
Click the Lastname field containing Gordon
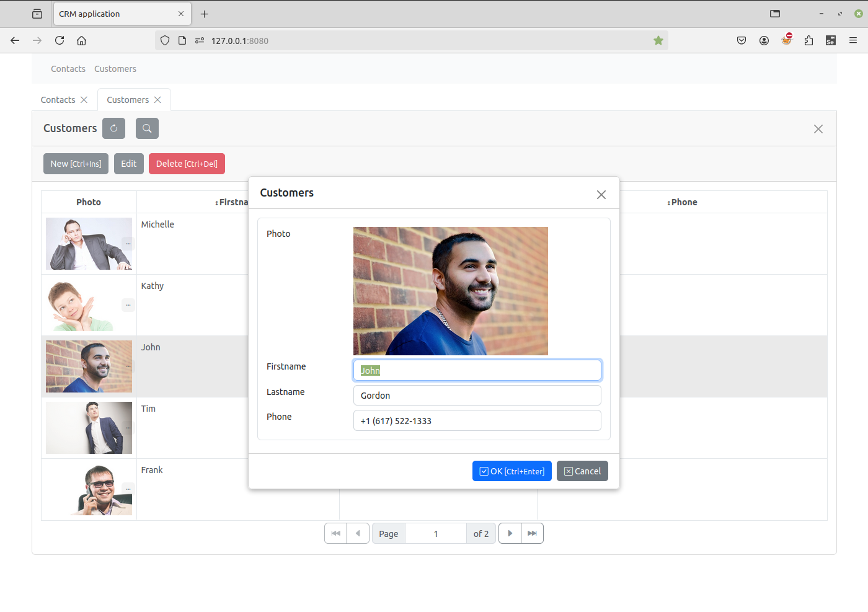click(477, 396)
